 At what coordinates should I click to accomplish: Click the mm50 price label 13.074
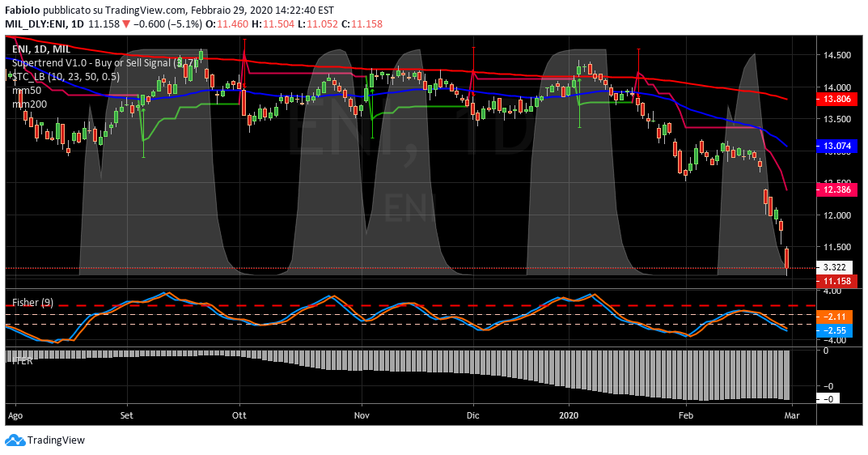(837, 147)
